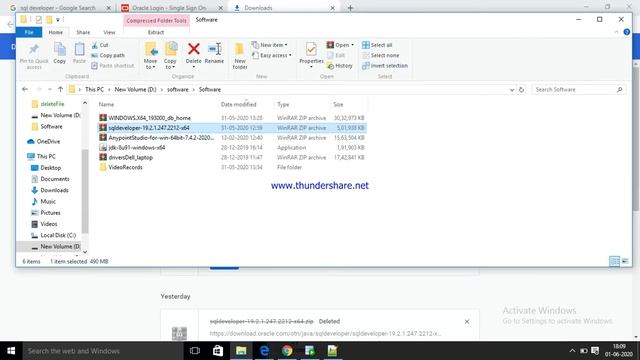Cut the selected file

[100, 45]
